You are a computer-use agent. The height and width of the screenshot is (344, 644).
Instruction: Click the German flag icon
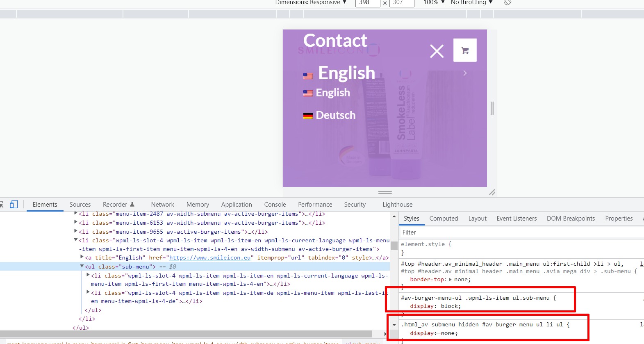(x=308, y=116)
